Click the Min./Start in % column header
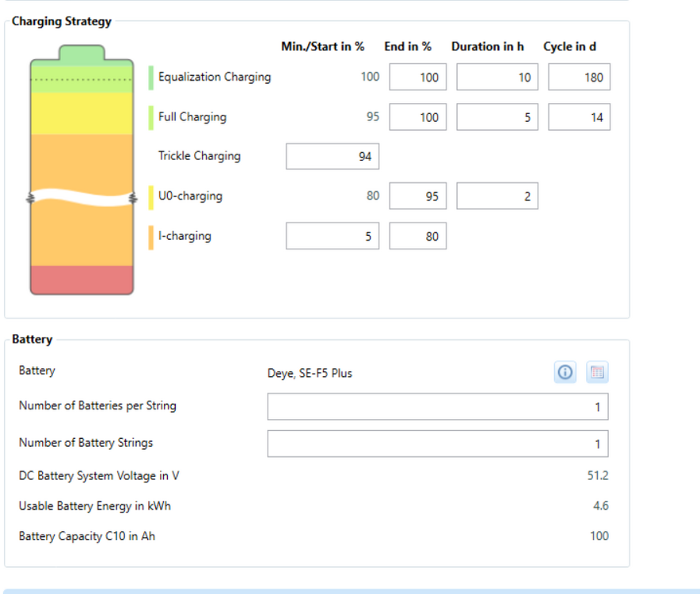Screen dimensions: 700x594 [323, 47]
